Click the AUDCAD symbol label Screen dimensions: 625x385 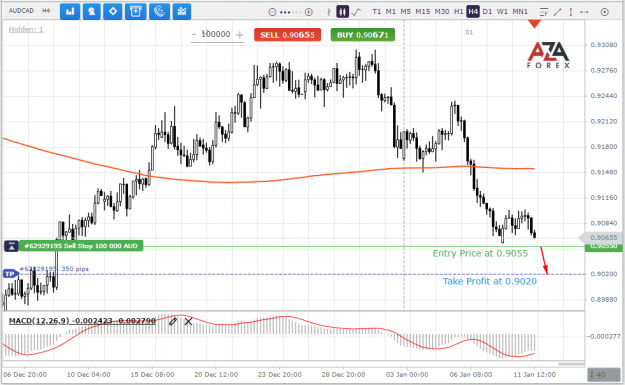click(x=21, y=11)
